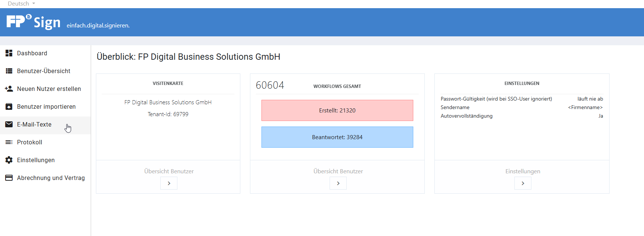
Task: Click the arrow button under Einstellungen card
Action: pyautogui.click(x=523, y=183)
